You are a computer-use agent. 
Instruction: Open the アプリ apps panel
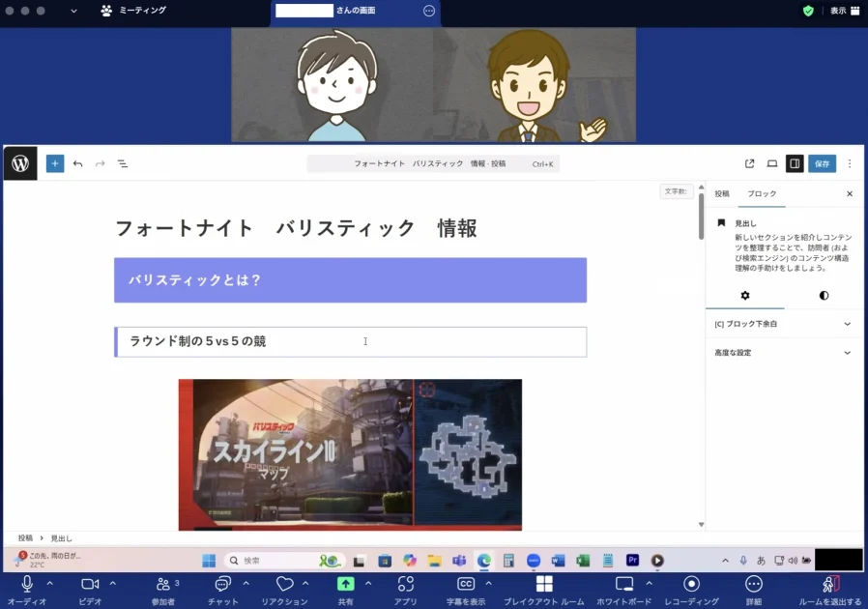click(x=406, y=591)
